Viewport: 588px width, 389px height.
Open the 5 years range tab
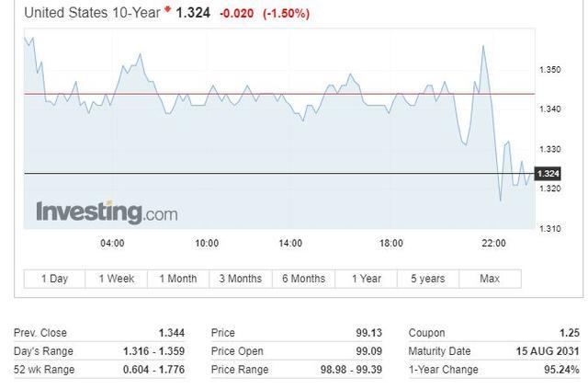(427, 279)
